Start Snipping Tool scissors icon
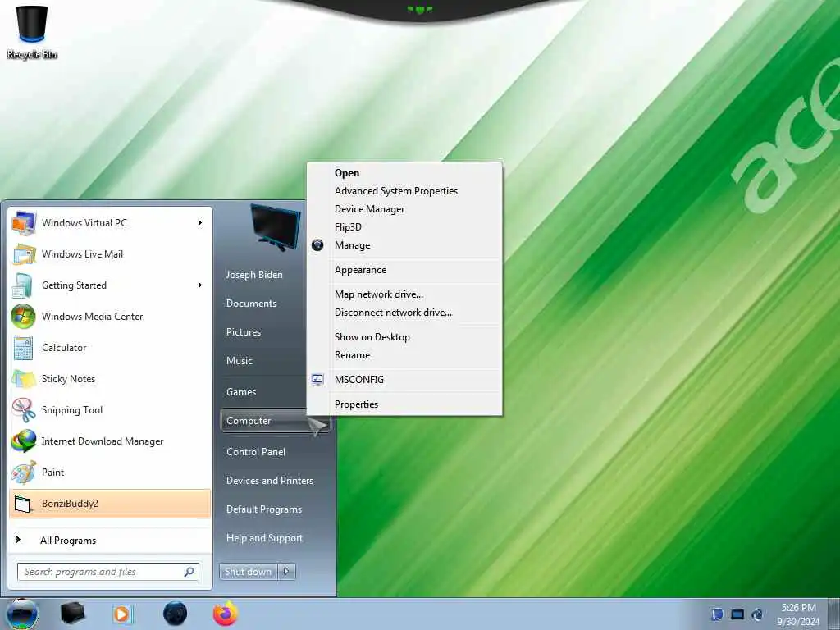Viewport: 840px width, 630px height. click(24, 410)
